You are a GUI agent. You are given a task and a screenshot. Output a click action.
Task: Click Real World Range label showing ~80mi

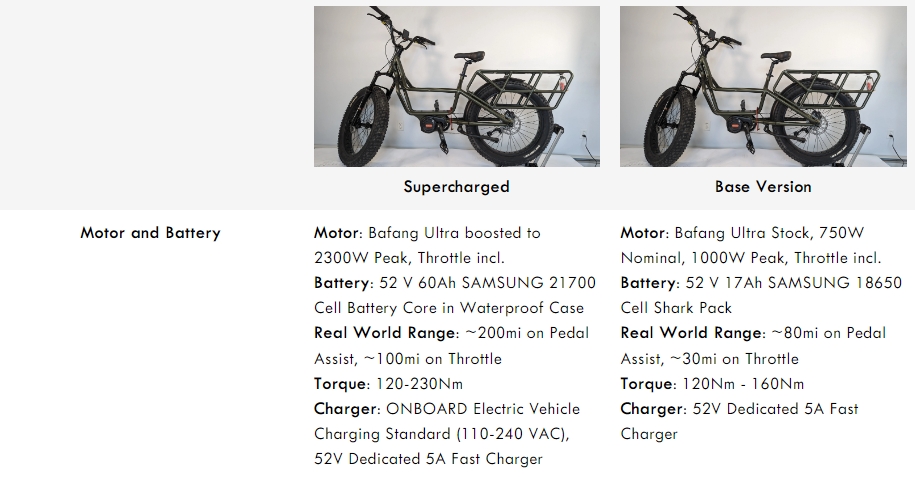(688, 333)
